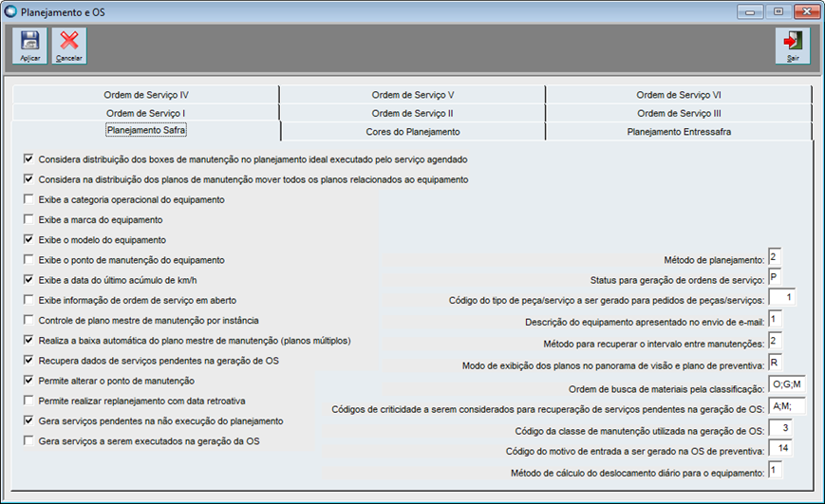Check Controle de plano mestre por instância
This screenshot has height=504, width=825.
click(x=28, y=320)
